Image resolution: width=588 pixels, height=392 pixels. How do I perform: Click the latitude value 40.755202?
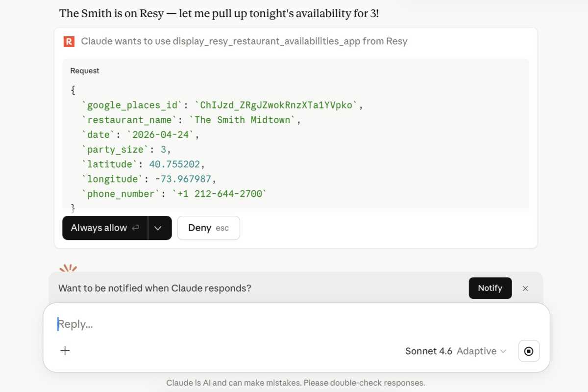[x=175, y=164]
